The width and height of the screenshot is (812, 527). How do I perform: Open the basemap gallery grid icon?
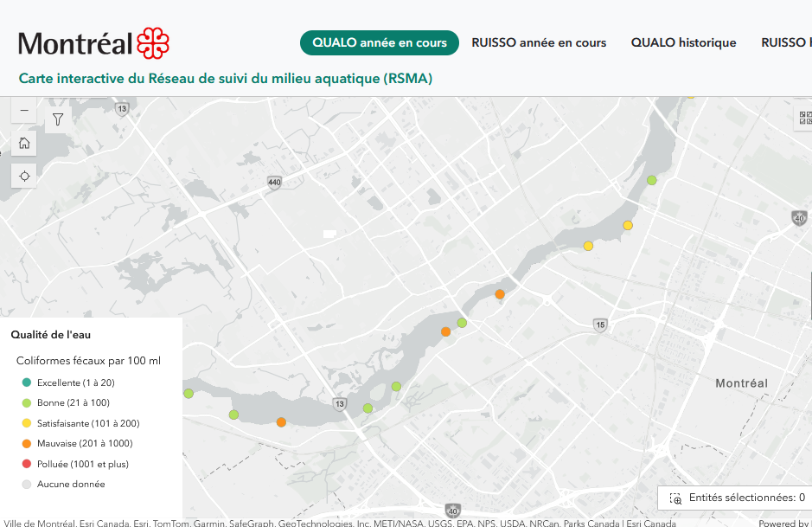[x=803, y=118]
